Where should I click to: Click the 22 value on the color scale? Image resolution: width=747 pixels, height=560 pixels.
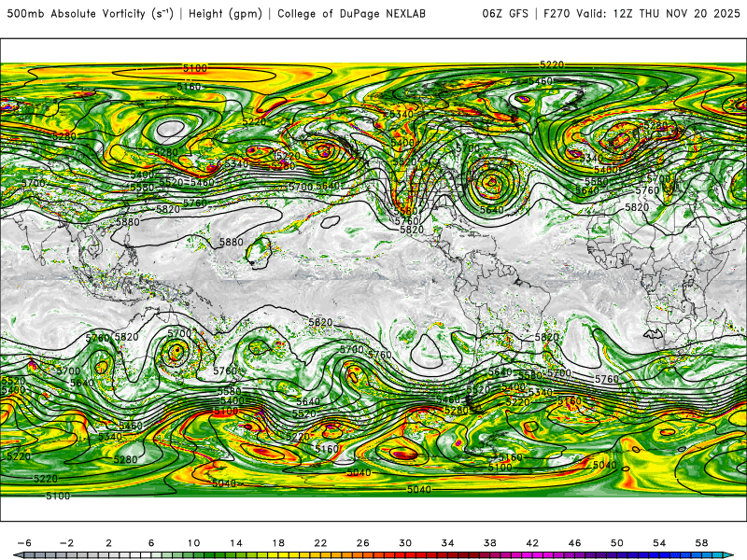[x=320, y=543]
